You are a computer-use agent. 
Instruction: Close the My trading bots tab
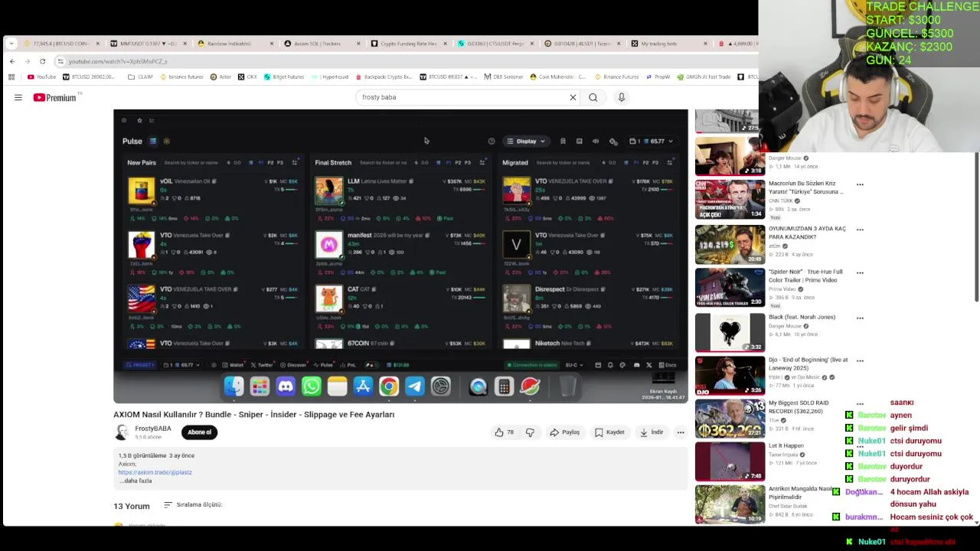click(x=706, y=44)
